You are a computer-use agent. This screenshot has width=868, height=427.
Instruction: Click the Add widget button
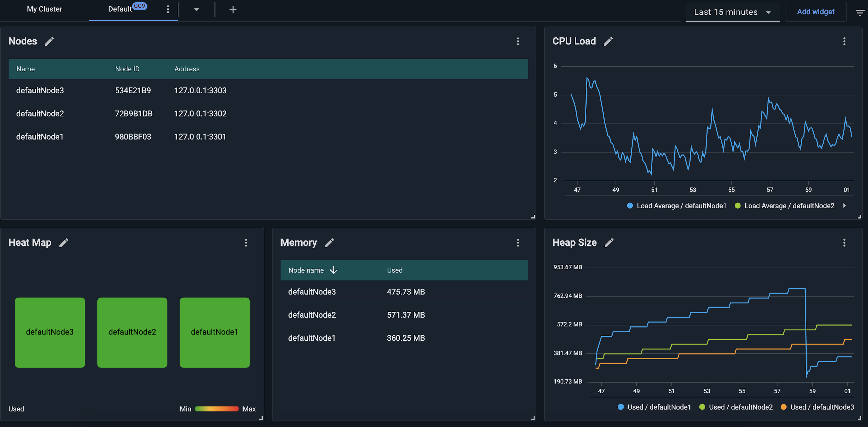(816, 12)
